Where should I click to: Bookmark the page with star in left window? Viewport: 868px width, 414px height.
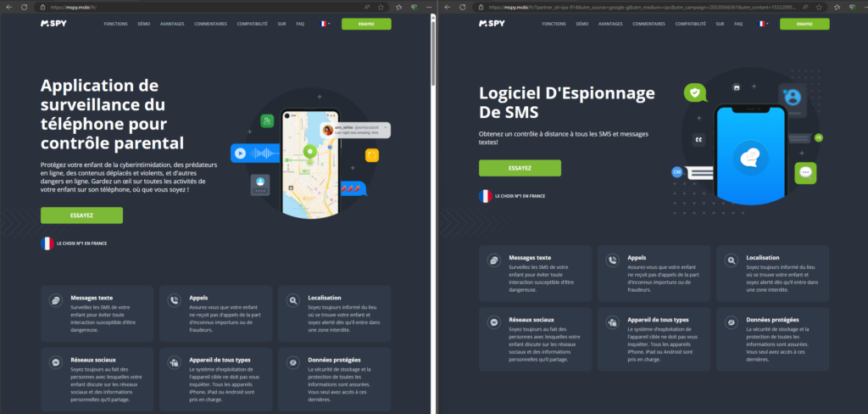tap(381, 7)
